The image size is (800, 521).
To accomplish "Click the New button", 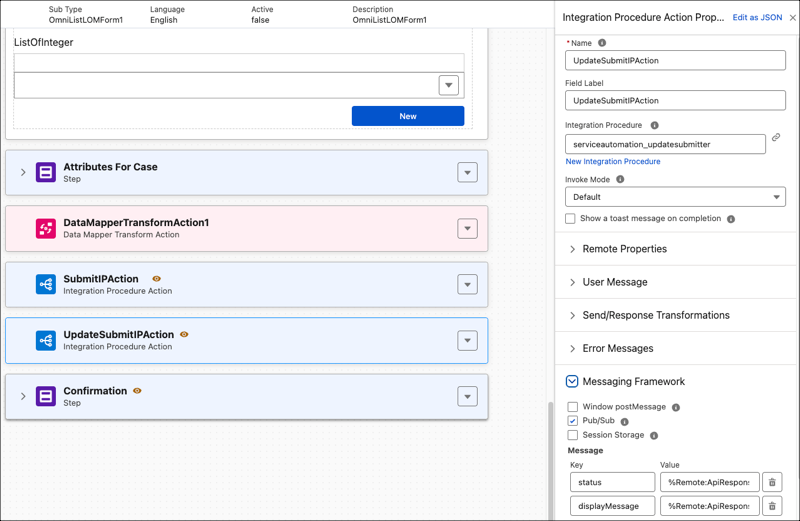I will click(x=408, y=116).
